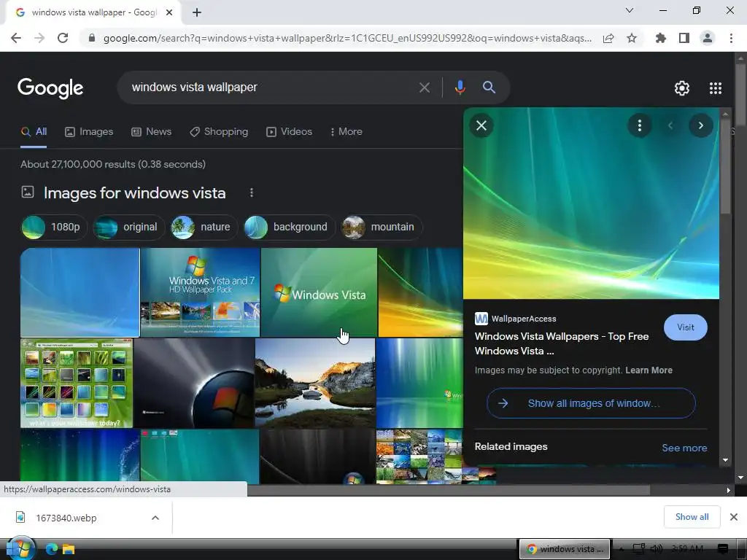Open Chrome three-dot menu

coord(731,38)
